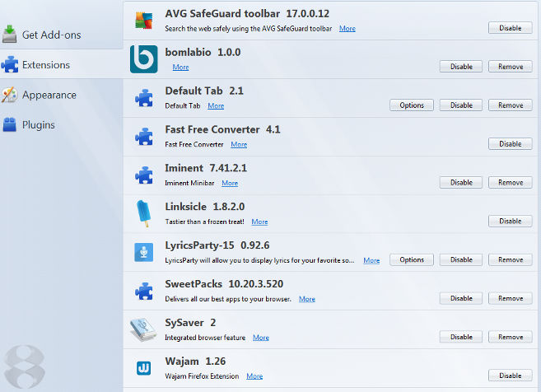Disable the LyricsParty-15 extension
Screen dimensions: 541x392
click(461, 260)
